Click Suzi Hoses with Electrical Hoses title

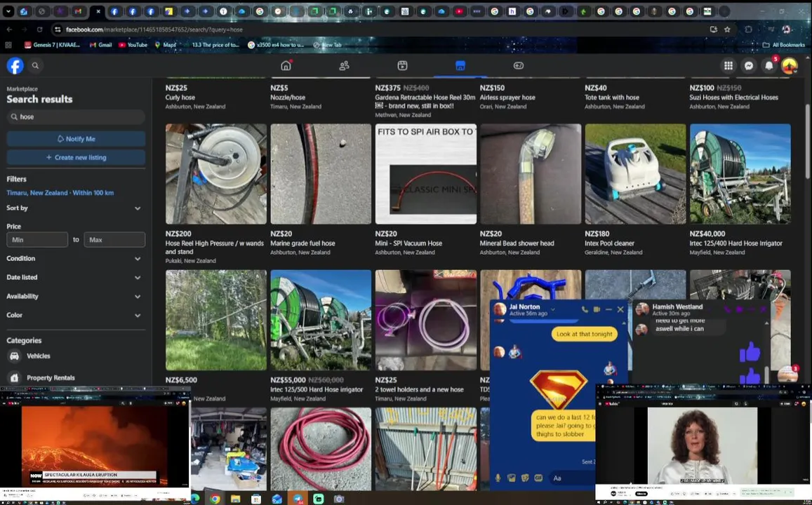click(x=733, y=97)
